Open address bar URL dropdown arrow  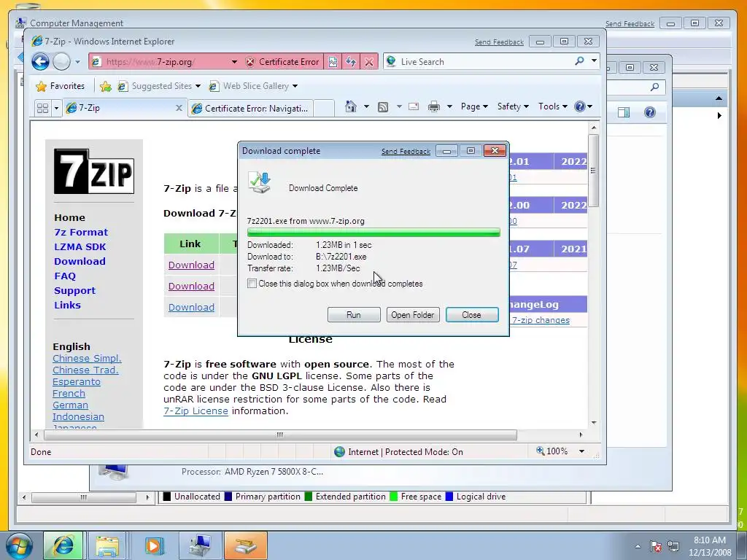[234, 62]
